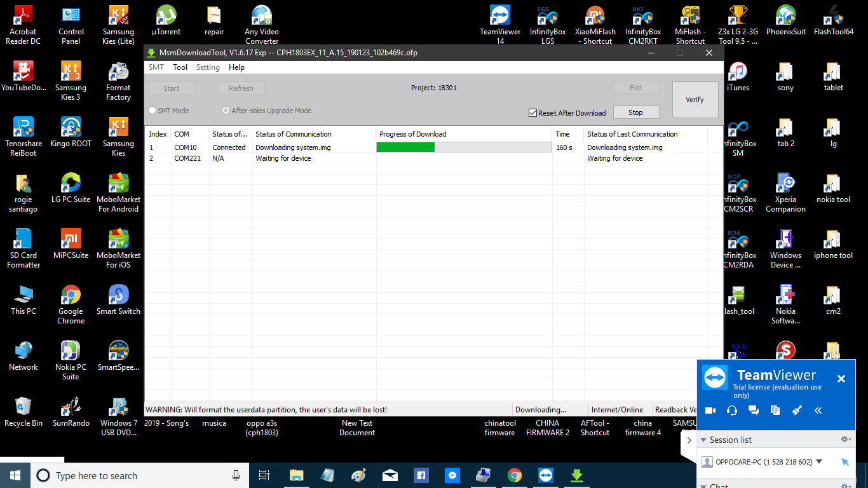
Task: Select the Smart Switch desktop icon
Action: point(118,300)
